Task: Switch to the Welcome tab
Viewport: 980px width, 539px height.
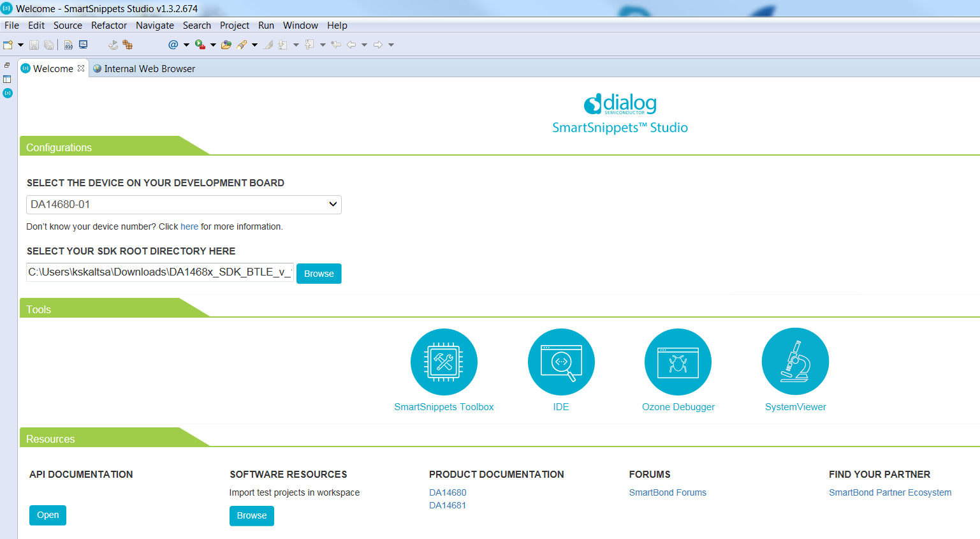Action: [x=53, y=68]
